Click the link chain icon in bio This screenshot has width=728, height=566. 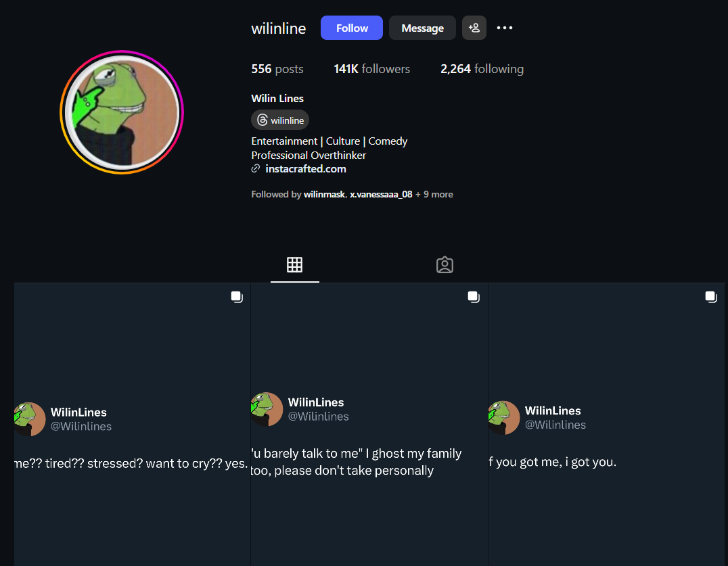pos(255,169)
